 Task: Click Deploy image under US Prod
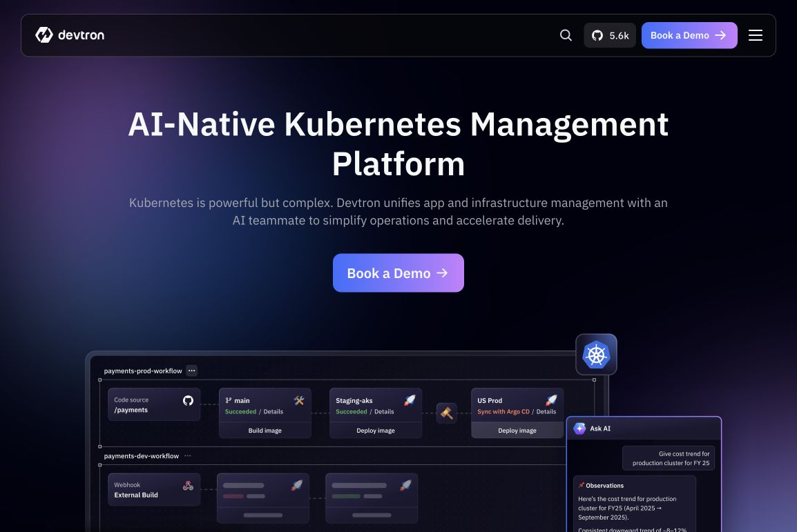click(517, 431)
